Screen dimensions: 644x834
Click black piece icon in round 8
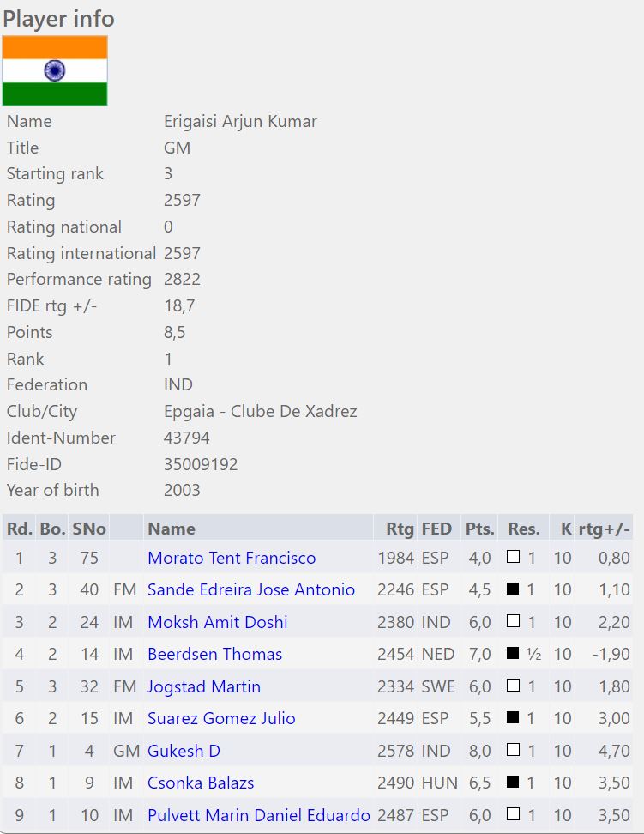click(x=513, y=783)
